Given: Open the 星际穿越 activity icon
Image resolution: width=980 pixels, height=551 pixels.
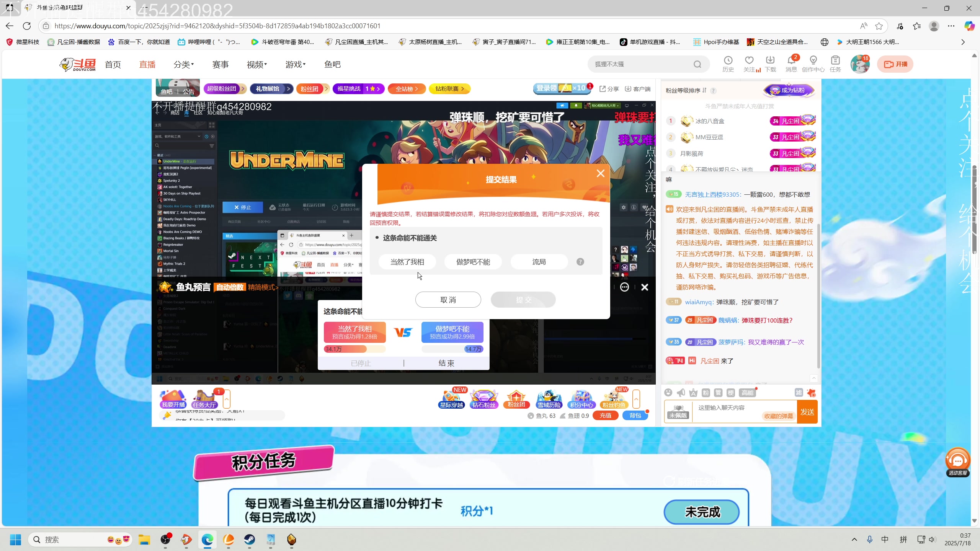Looking at the screenshot, I should [x=452, y=399].
